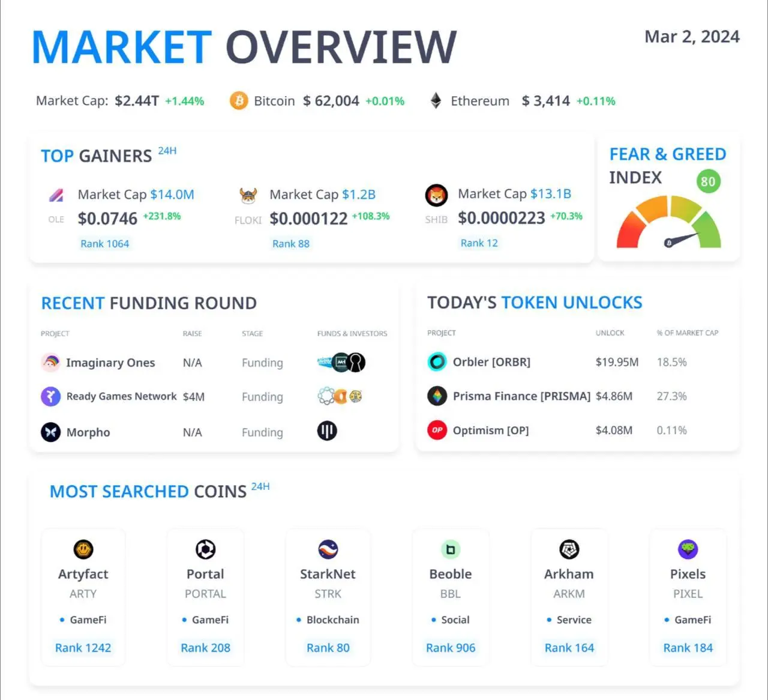Click the Market Cap $14.0M value
This screenshot has height=700, width=768.
pos(172,195)
